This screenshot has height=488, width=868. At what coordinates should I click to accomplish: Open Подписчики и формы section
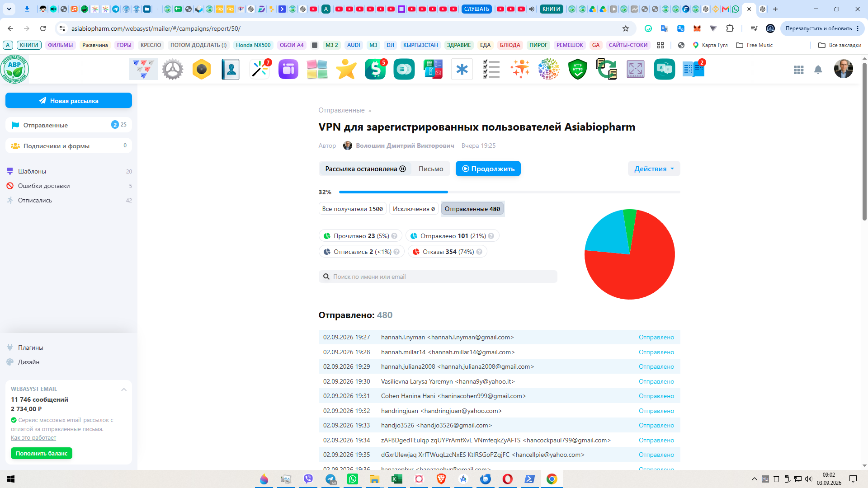click(69, 145)
